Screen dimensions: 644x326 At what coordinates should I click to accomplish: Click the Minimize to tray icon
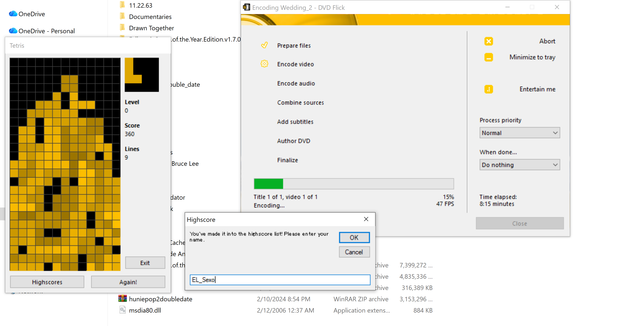click(x=489, y=57)
